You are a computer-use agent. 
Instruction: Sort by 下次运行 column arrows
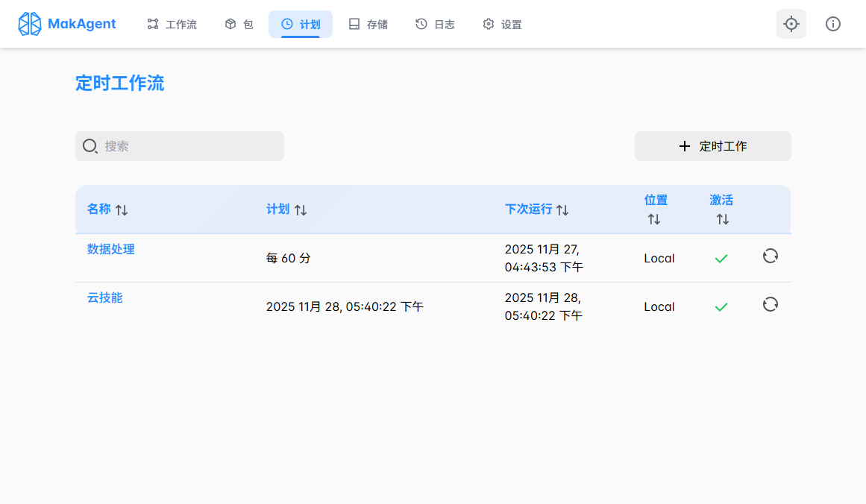[562, 210]
